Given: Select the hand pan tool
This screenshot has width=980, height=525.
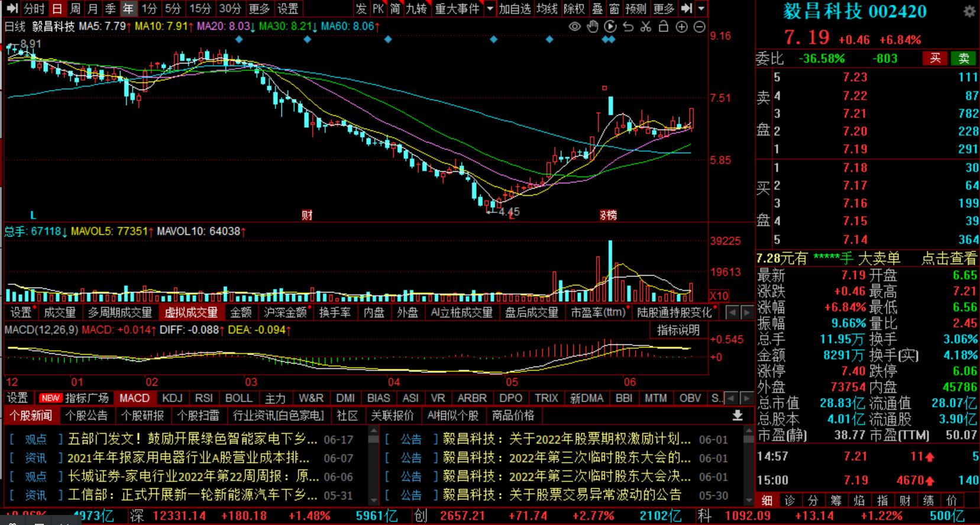Looking at the screenshot, I should [x=593, y=27].
